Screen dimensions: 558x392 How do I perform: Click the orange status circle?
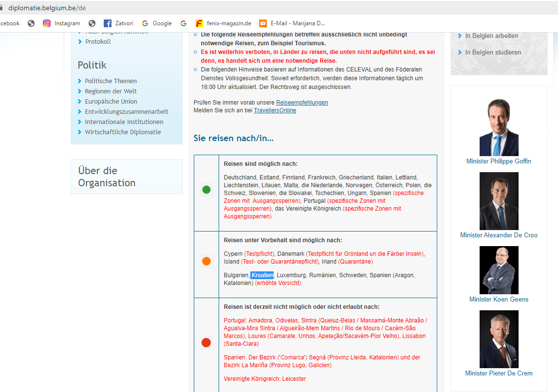[206, 261]
